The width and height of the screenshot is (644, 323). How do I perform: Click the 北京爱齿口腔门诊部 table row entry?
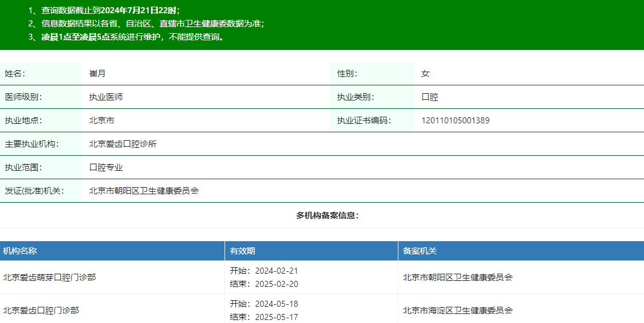tap(41, 310)
